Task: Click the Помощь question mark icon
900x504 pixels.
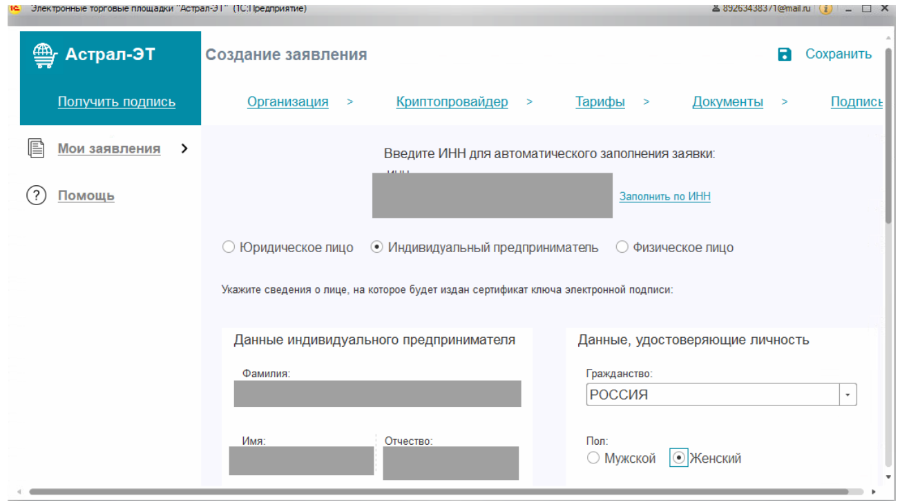Action: (36, 195)
